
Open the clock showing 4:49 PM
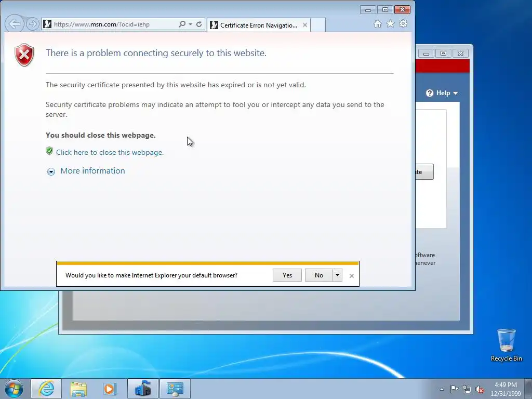506,389
